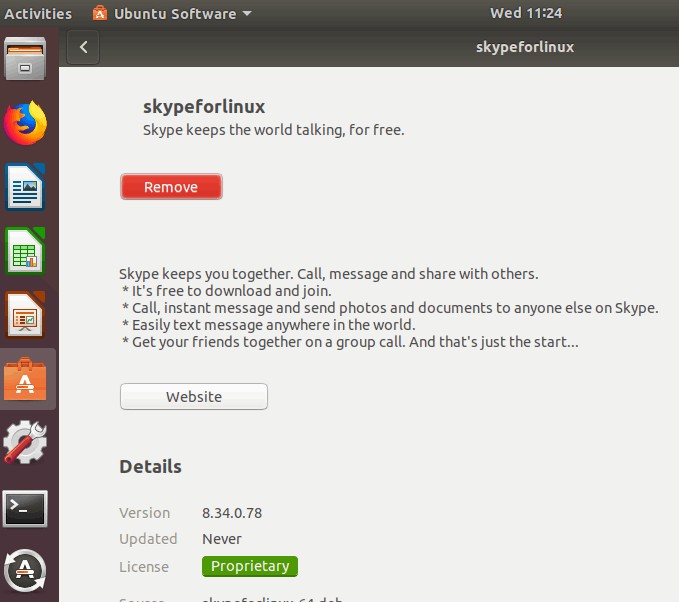Go back using the header arrow button
Screen dimensions: 679x602
click(83, 47)
